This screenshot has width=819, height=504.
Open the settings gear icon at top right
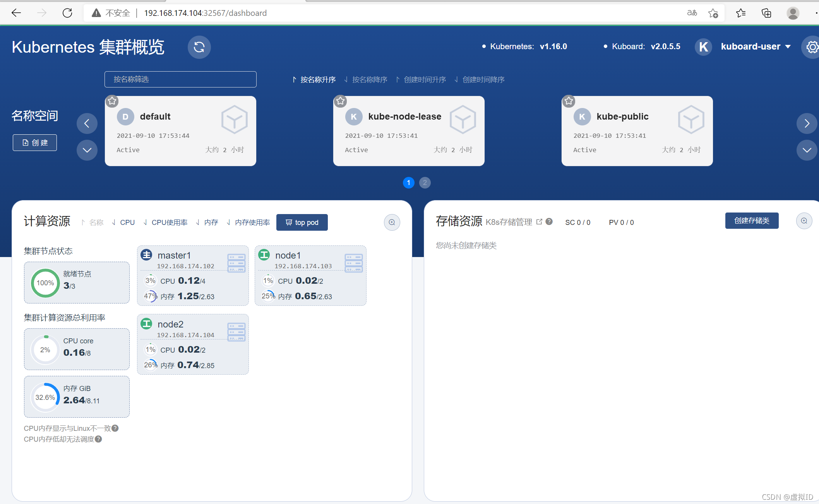(x=812, y=47)
